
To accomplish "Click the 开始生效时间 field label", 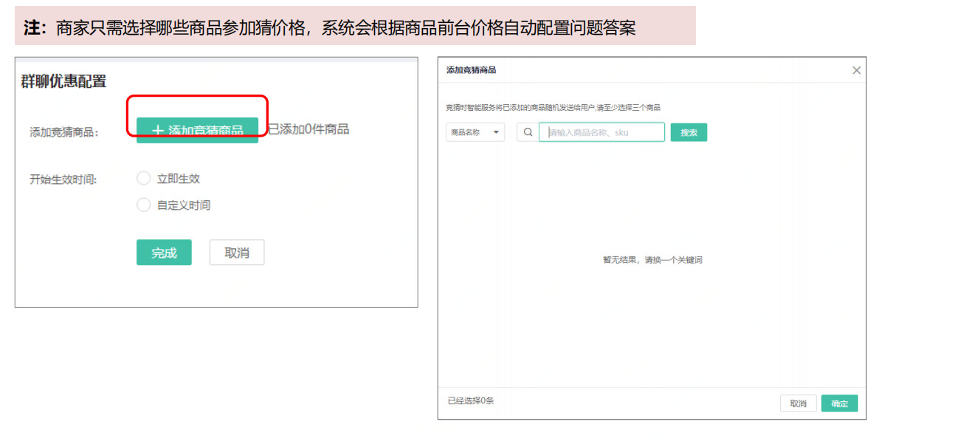I will (63, 179).
